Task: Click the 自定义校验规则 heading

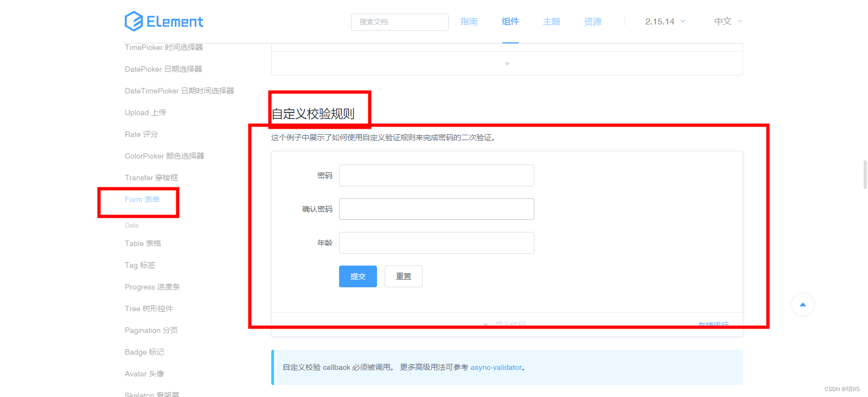Action: click(x=313, y=114)
